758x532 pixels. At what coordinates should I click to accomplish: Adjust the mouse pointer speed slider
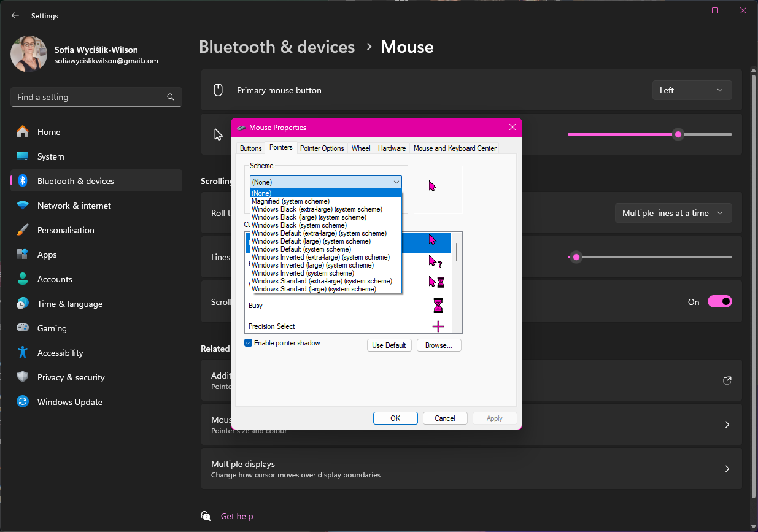click(650, 134)
